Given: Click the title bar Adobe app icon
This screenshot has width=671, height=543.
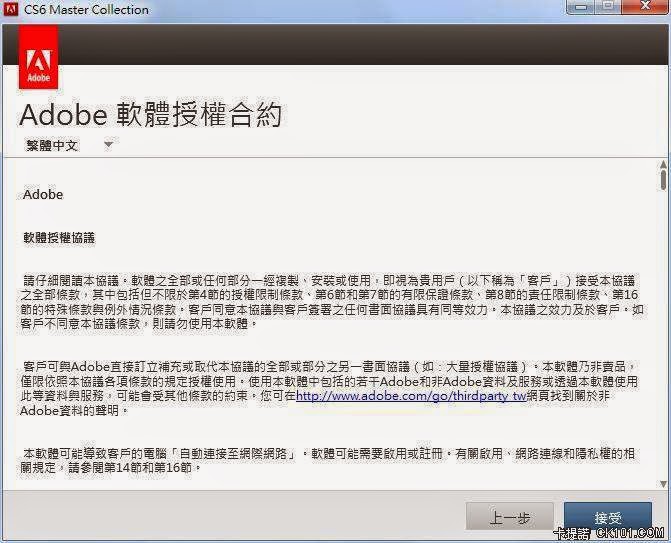Looking at the screenshot, I should tap(11, 9).
